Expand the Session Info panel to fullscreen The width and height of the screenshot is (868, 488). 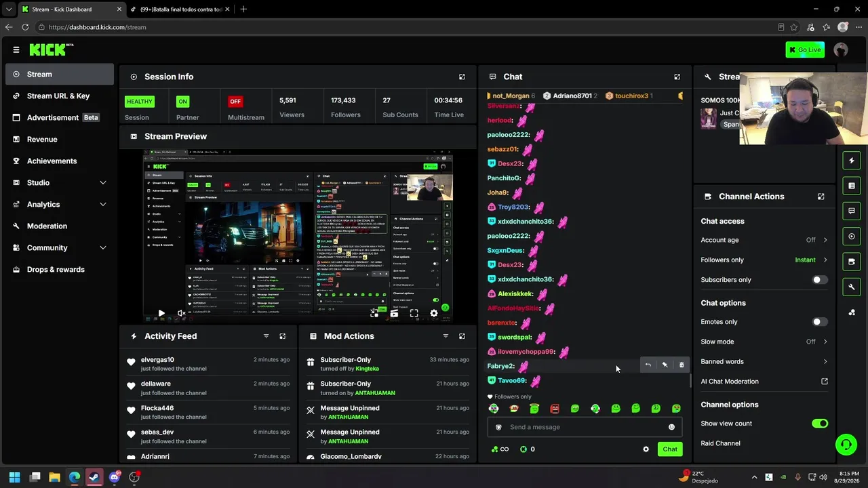click(462, 77)
